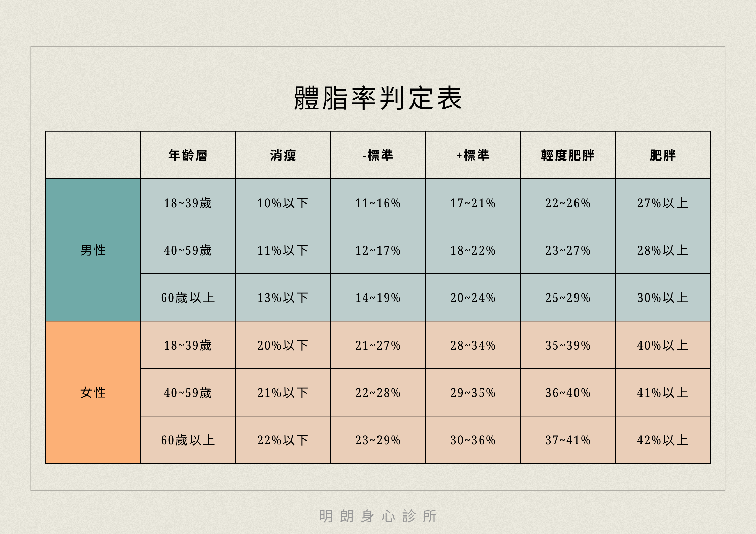Screen dimensions: 756x534
Task: Click the +標準 header cell
Action: pyautogui.click(x=473, y=155)
